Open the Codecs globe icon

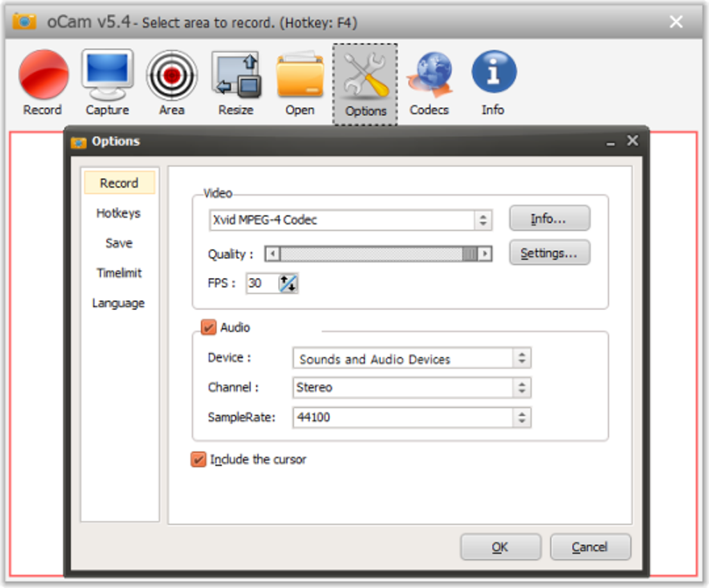[430, 74]
